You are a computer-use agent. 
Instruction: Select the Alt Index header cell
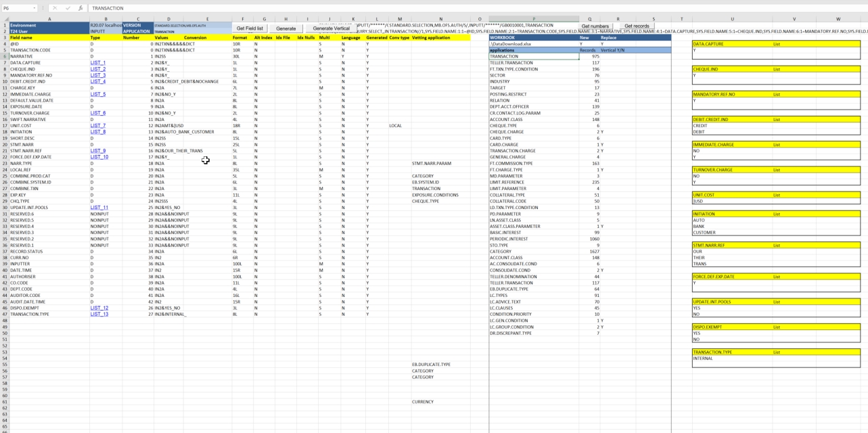(264, 38)
